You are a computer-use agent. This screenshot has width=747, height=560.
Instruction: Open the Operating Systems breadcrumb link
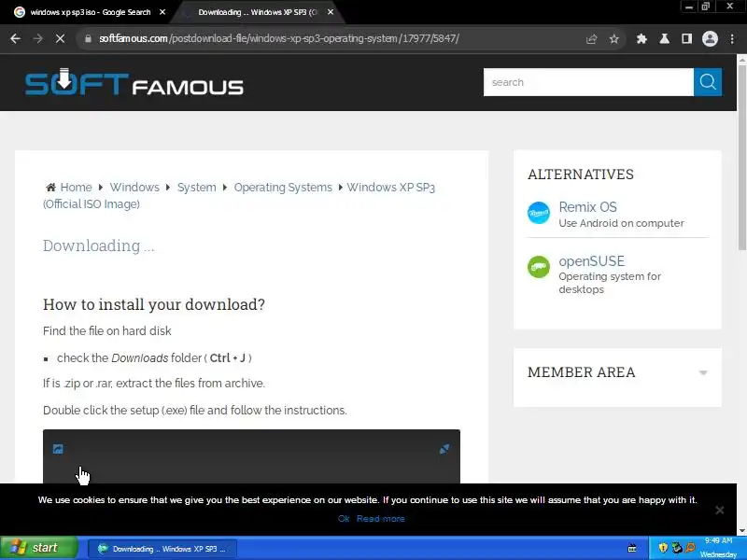click(283, 188)
